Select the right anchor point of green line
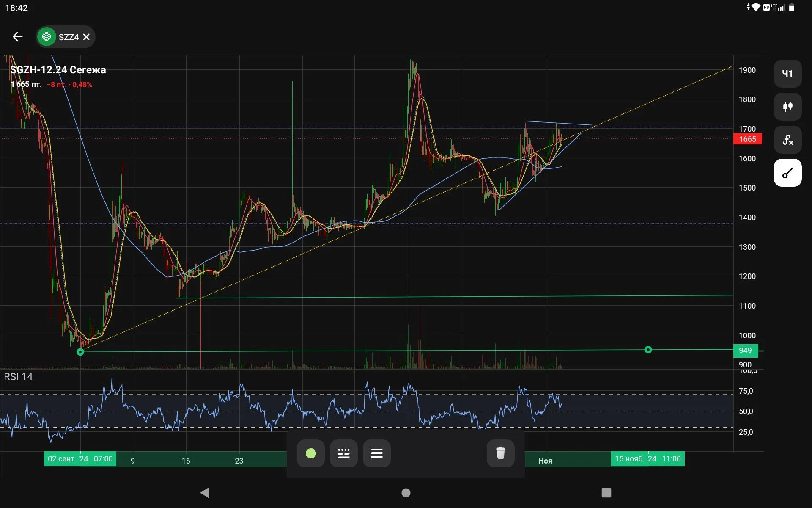This screenshot has width=812, height=508. point(648,350)
